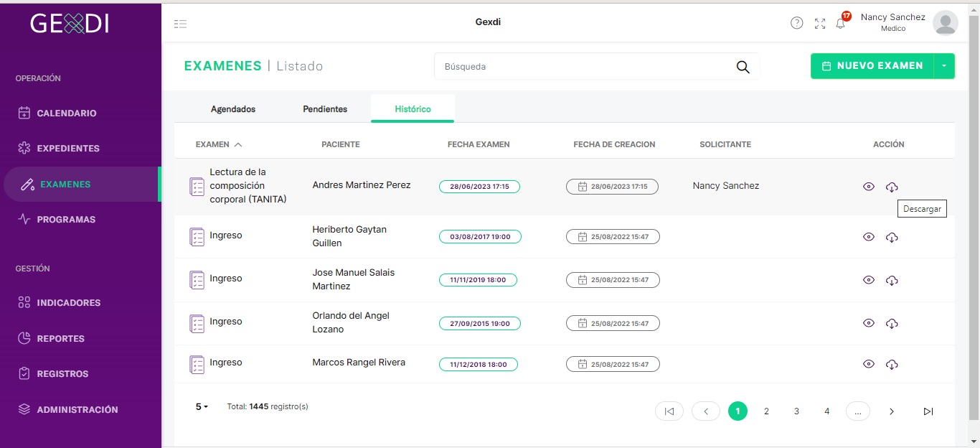Screen dimensions: 980x448
Task: Click exam icon in Jose Manuel Salais row
Action: 197,280
